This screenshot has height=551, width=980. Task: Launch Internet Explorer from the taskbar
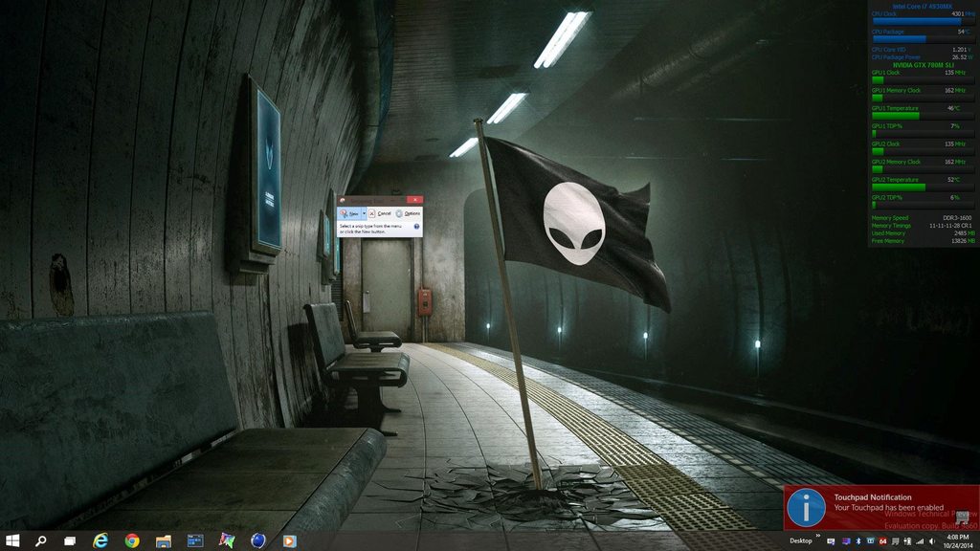point(100,540)
